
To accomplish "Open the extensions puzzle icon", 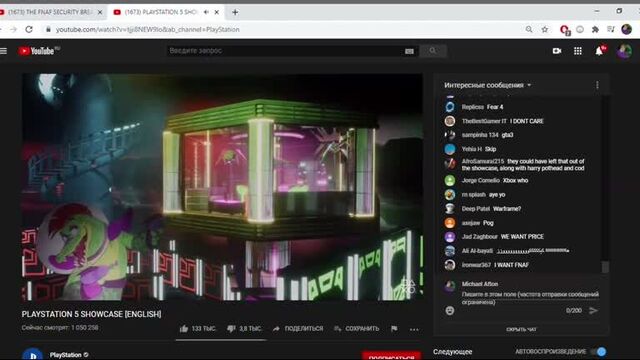I will pyautogui.click(x=596, y=29).
